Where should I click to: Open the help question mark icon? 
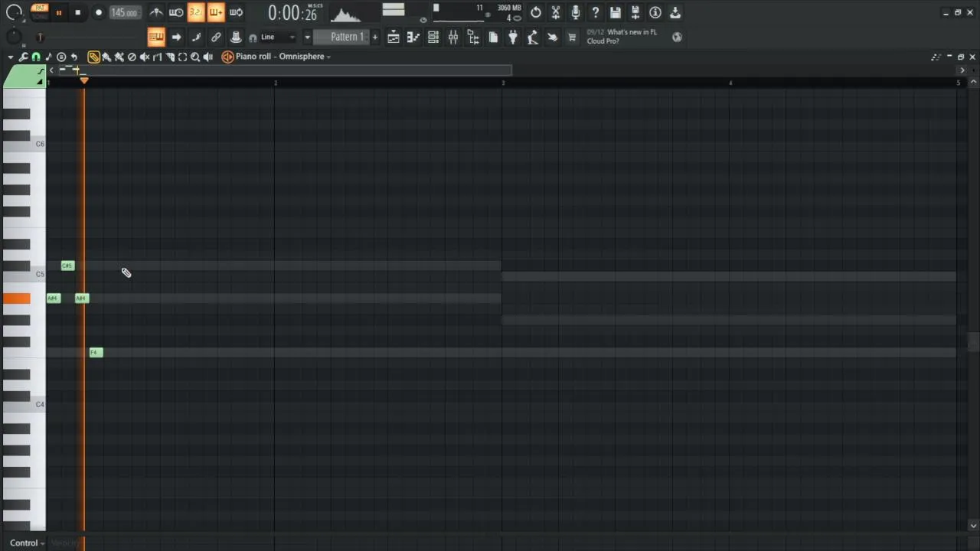pyautogui.click(x=596, y=12)
